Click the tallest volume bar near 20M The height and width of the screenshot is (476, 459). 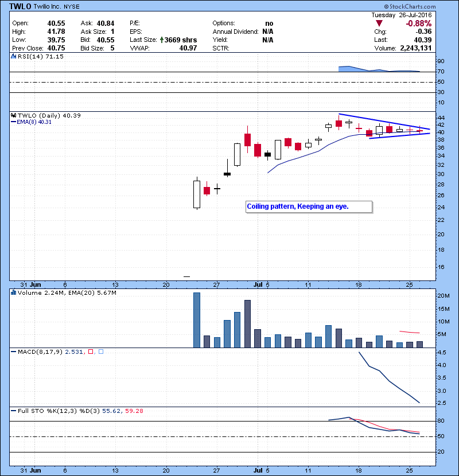[x=197, y=320]
